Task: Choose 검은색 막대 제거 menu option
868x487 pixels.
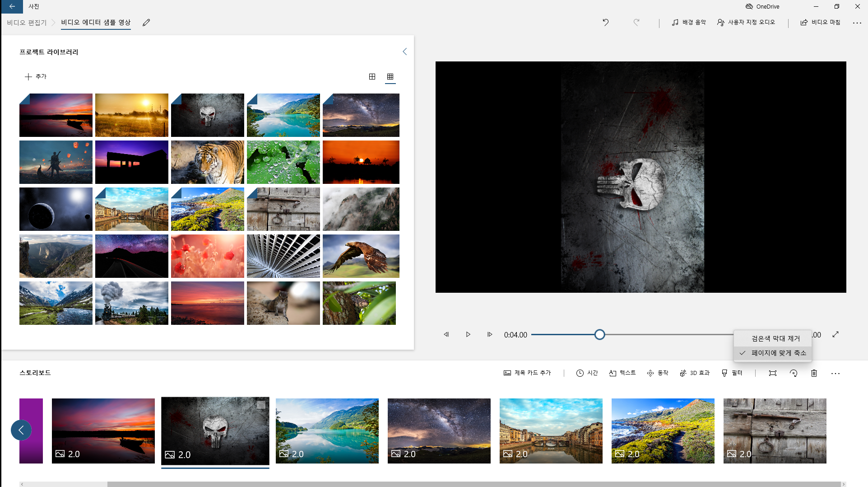Action: (773, 338)
